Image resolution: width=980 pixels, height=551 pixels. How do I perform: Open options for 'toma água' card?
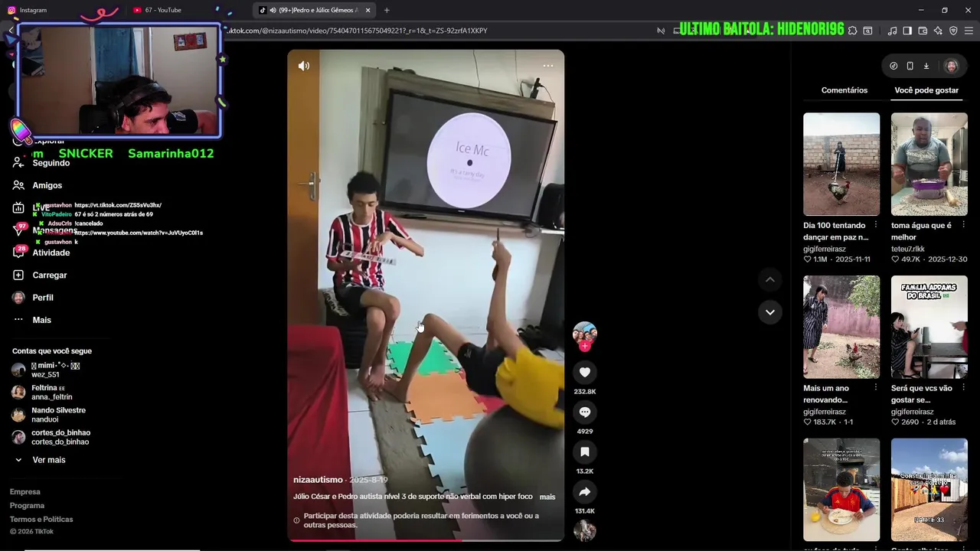point(963,225)
